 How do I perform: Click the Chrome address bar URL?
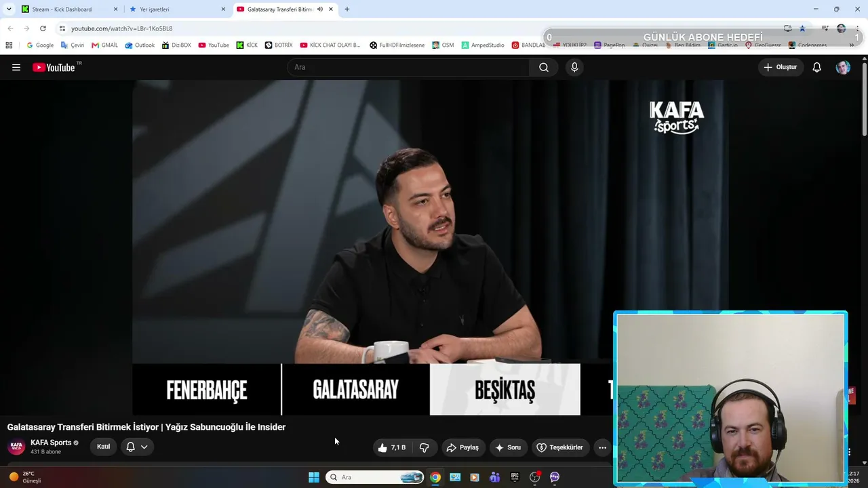122,28
